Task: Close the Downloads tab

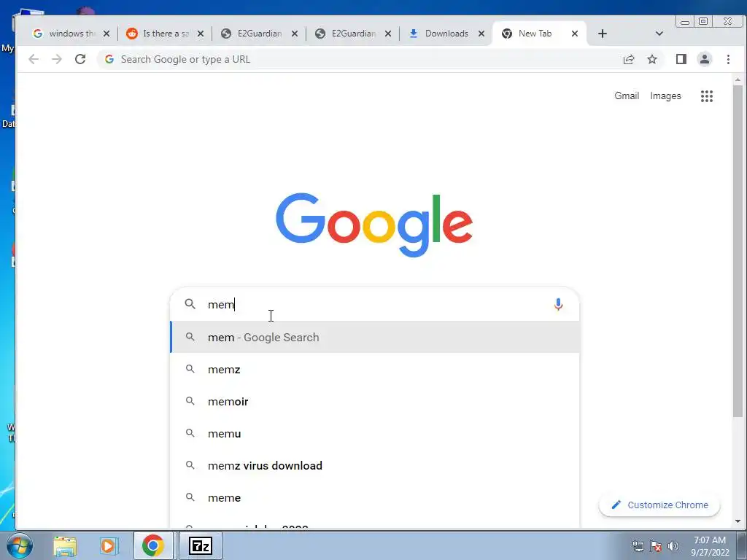Action: tap(481, 34)
